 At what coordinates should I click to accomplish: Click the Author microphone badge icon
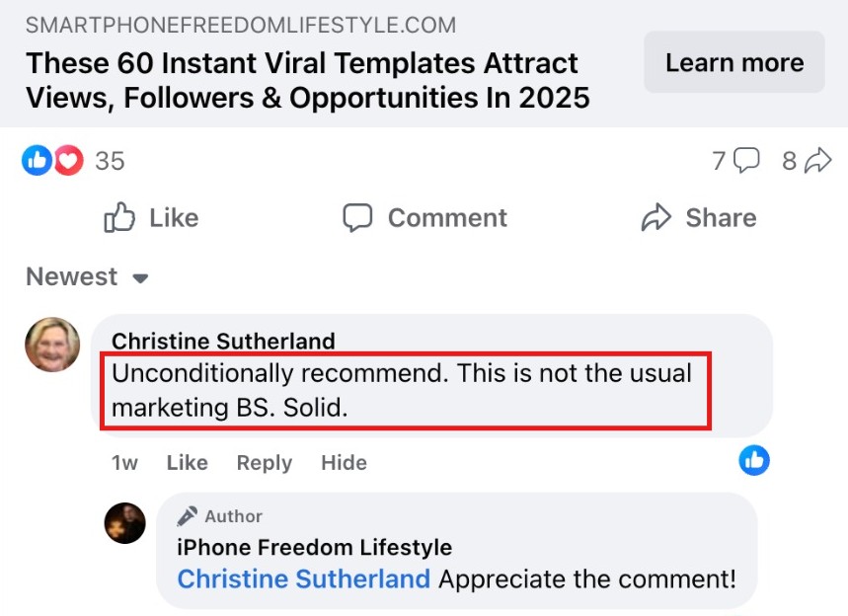tap(187, 516)
